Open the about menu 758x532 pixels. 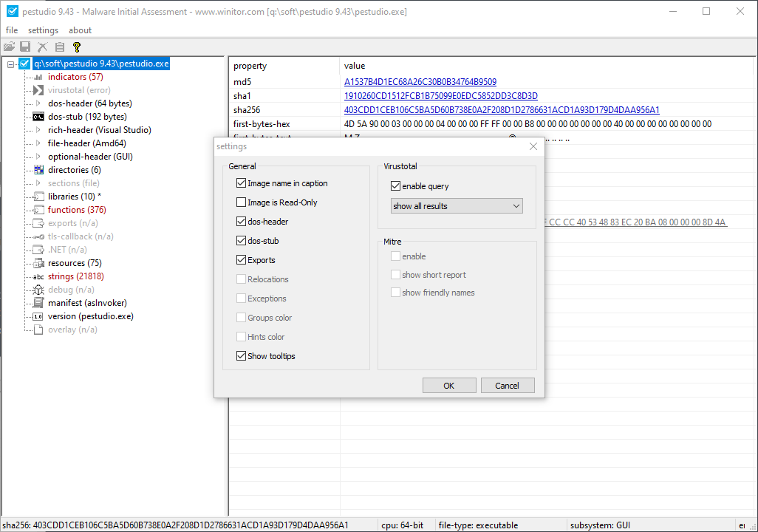pos(80,30)
